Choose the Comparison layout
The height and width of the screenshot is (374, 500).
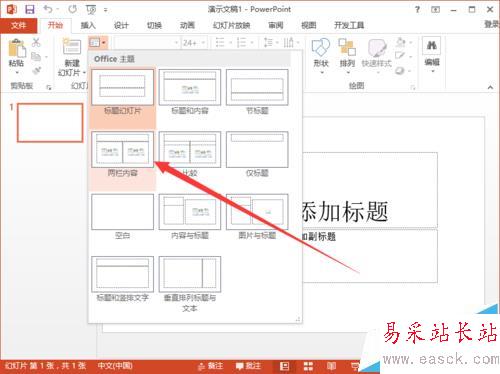(x=190, y=155)
